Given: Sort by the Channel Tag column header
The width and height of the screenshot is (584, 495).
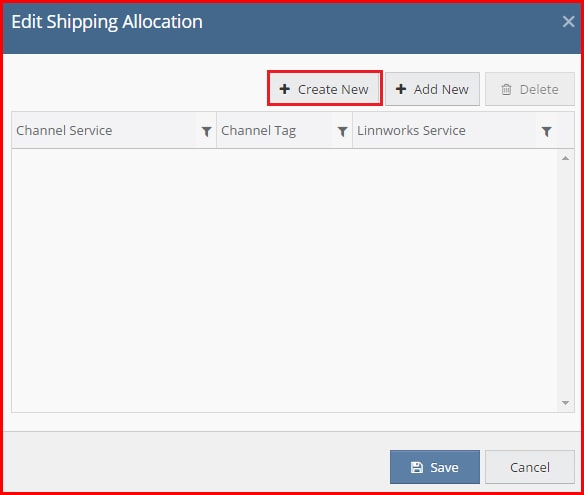Looking at the screenshot, I should pyautogui.click(x=258, y=131).
